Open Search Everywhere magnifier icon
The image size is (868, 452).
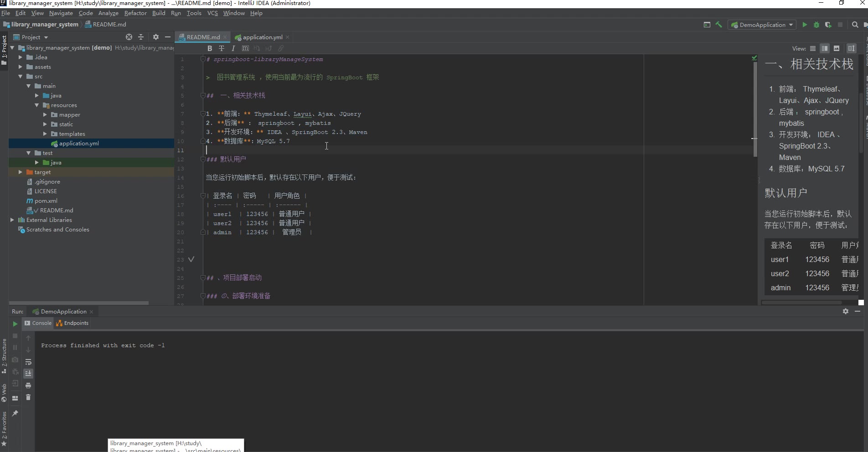(x=855, y=25)
